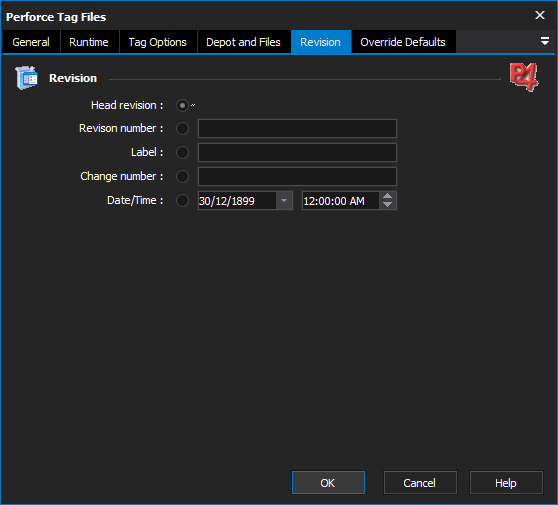Open the Depot and Files tab
Image resolution: width=558 pixels, height=505 pixels.
243,42
